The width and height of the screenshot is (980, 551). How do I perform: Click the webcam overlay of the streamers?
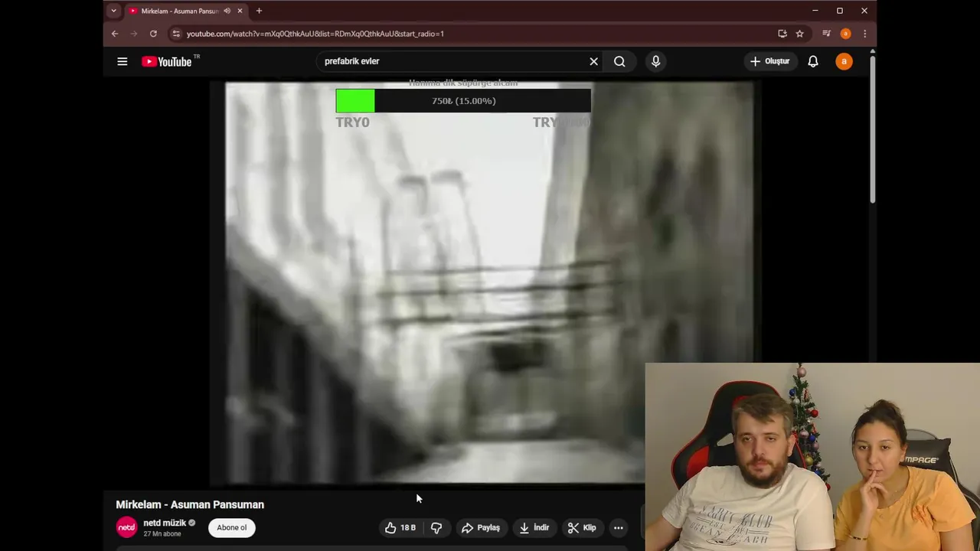812,457
